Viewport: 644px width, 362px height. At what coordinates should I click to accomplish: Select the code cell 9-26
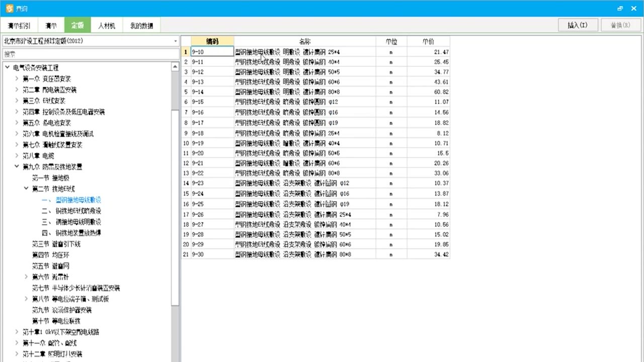(x=212, y=214)
